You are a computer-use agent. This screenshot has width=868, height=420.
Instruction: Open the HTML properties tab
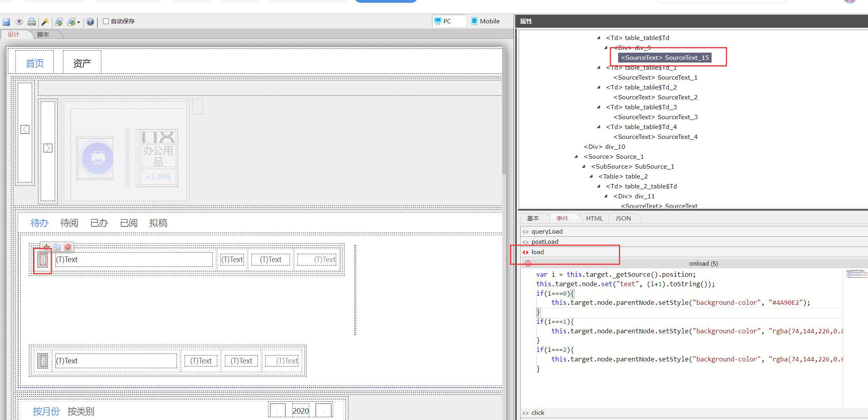tap(594, 218)
